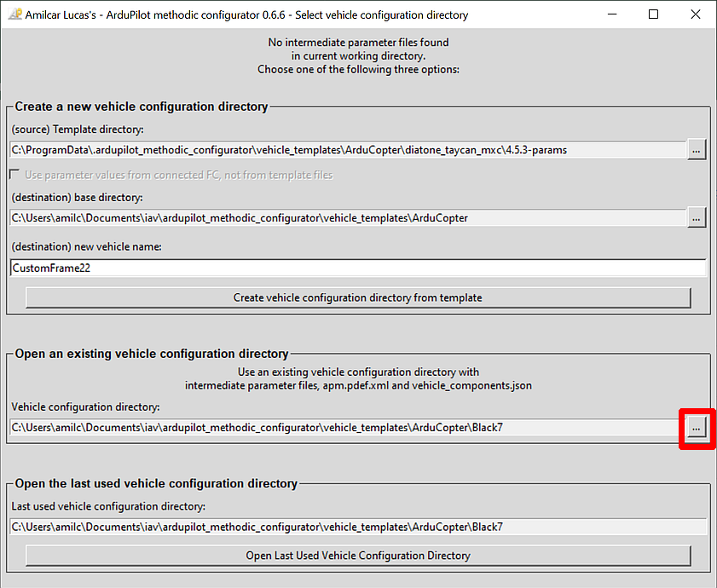Click 'No intermediate parameter files found' text

point(358,43)
